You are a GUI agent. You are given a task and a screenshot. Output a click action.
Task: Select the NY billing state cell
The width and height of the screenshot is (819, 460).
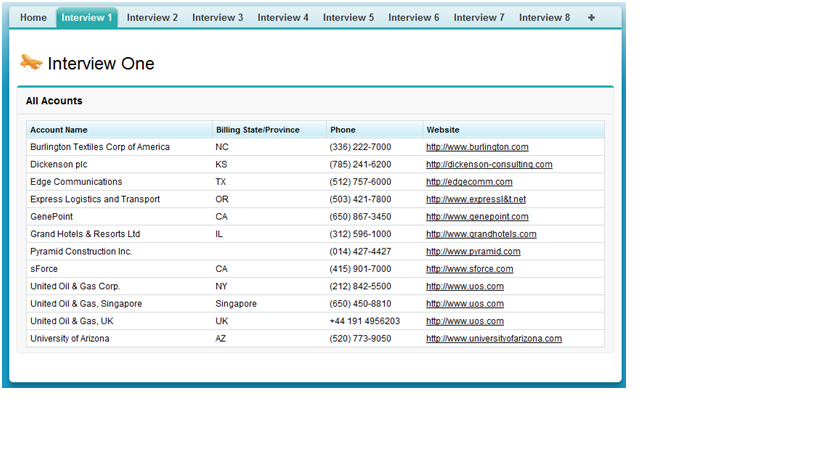(x=221, y=286)
